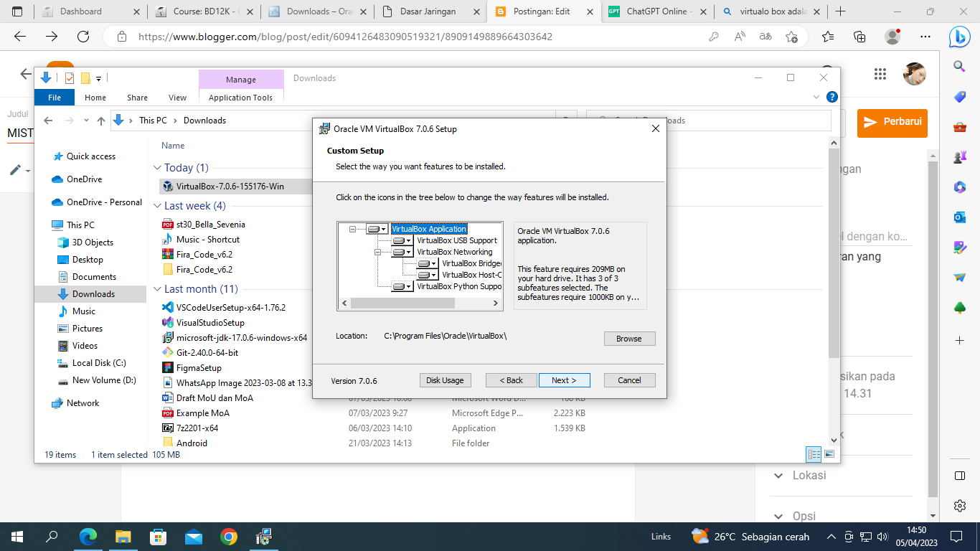Viewport: 980px width, 551px height.
Task: Select the Music - Shortcut file
Action: (x=208, y=240)
